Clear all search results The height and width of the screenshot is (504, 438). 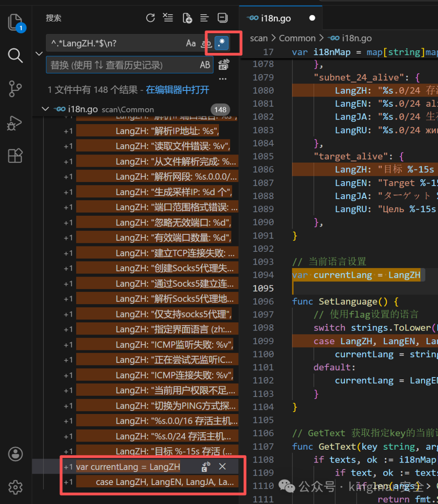[168, 18]
